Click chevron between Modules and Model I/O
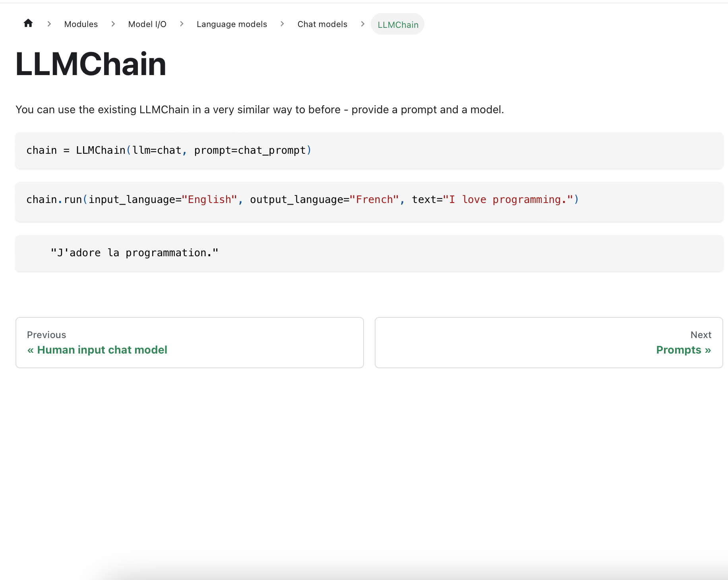This screenshot has width=728, height=580. 113,24
